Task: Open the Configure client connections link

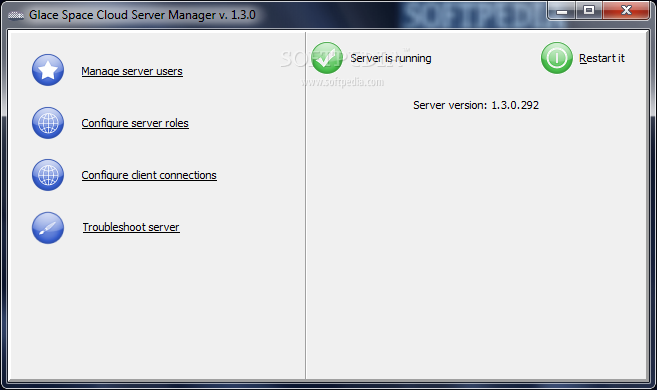Action: tap(149, 175)
